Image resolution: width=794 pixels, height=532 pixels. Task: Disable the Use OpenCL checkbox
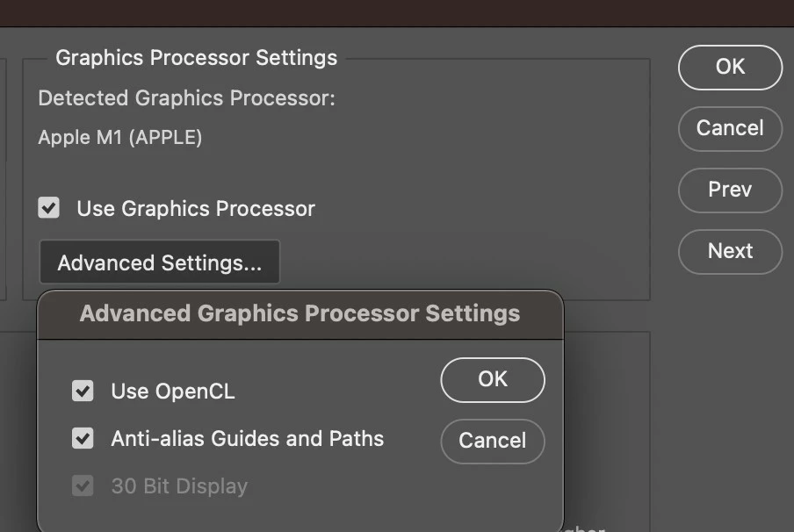tap(83, 392)
